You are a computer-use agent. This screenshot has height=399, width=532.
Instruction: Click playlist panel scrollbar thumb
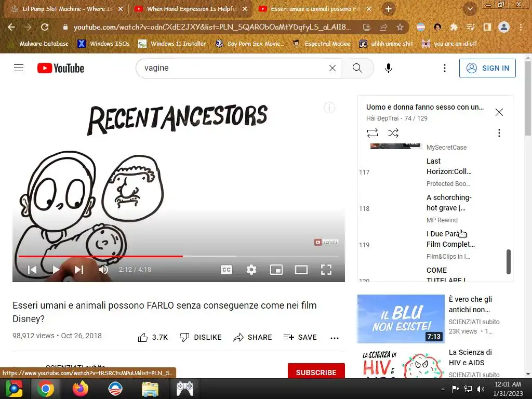click(x=508, y=262)
